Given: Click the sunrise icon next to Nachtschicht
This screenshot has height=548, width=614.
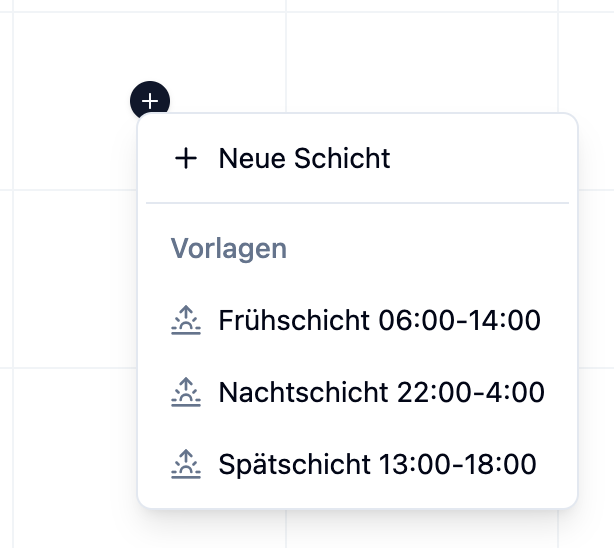Looking at the screenshot, I should coord(186,392).
